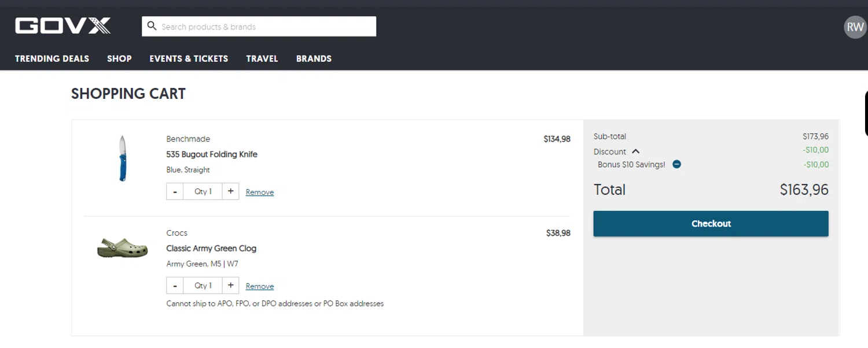This screenshot has width=868, height=348.
Task: Remove the Classic Army Green Clog
Action: (x=260, y=287)
